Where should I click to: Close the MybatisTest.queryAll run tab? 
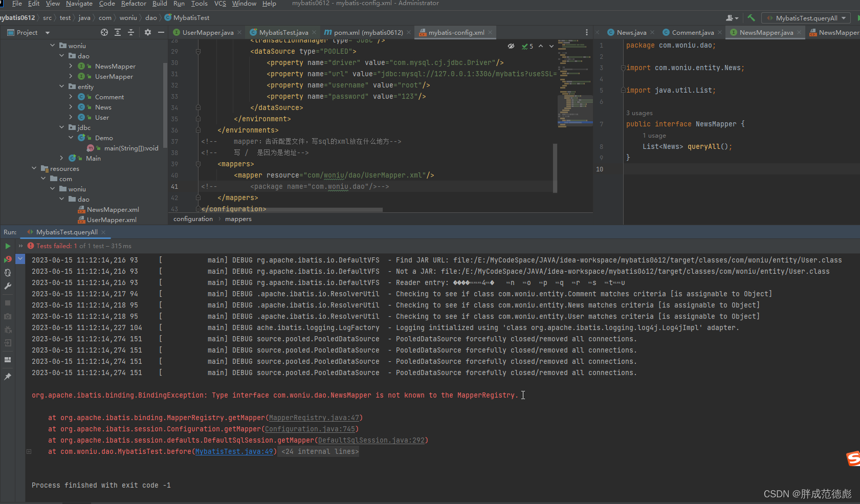click(x=103, y=232)
